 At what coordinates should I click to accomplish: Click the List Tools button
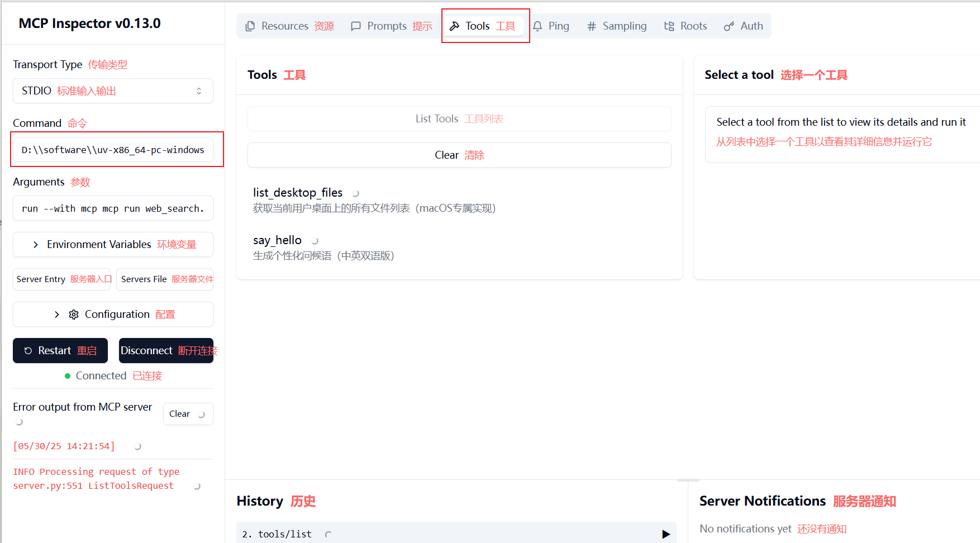point(459,119)
